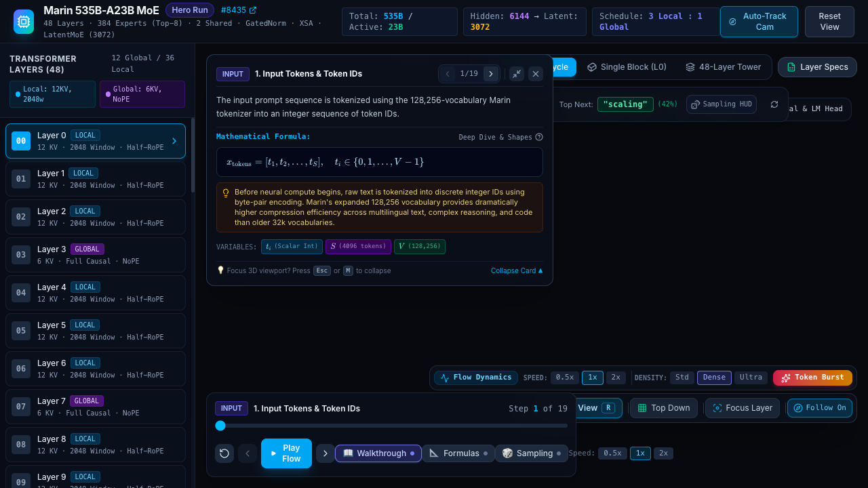Choose Dense flow density

coord(714,378)
